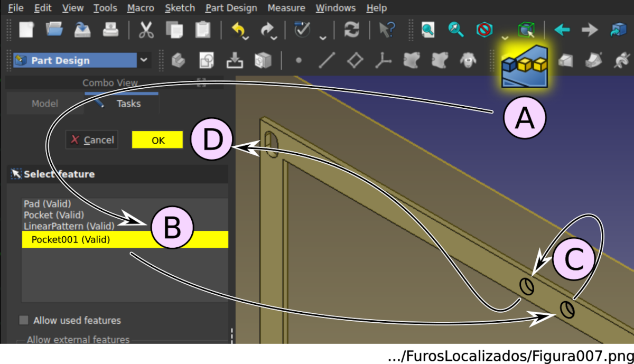Image resolution: width=634 pixels, height=364 pixels.
Task: Open the View menu
Action: (73, 8)
